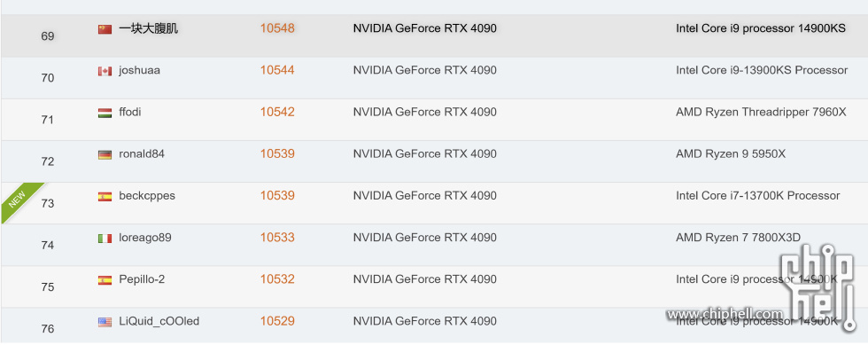Open score 10548 result details

coord(277,28)
